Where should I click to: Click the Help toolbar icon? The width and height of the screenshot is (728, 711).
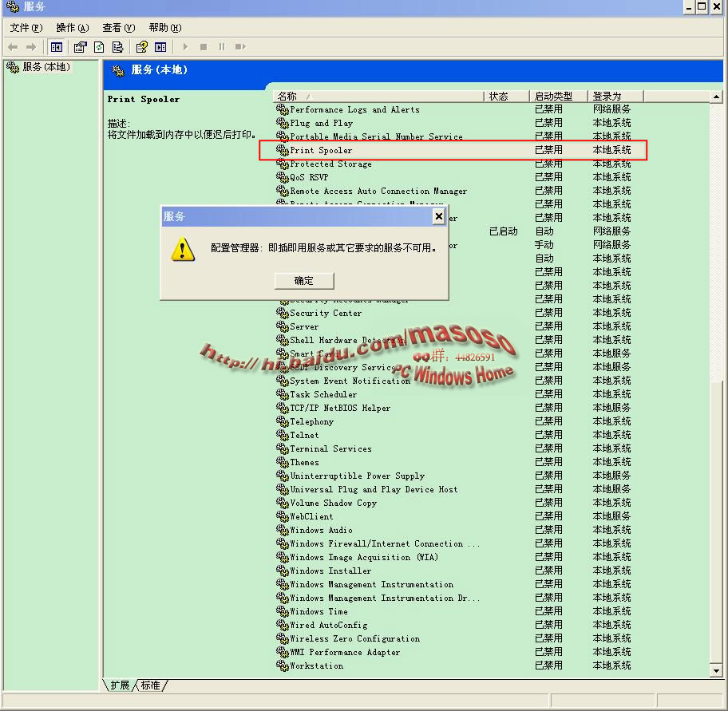point(141,47)
